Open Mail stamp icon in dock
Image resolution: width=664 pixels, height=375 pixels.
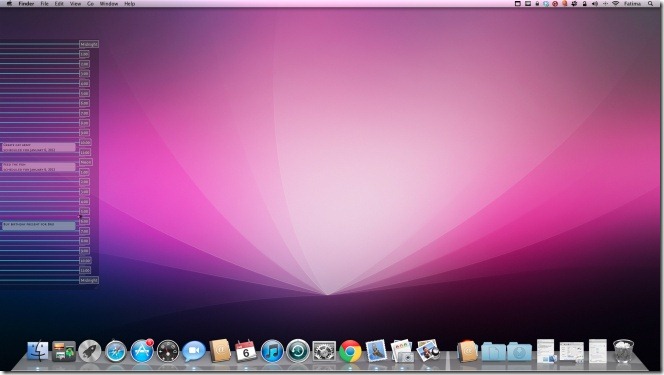click(376, 351)
